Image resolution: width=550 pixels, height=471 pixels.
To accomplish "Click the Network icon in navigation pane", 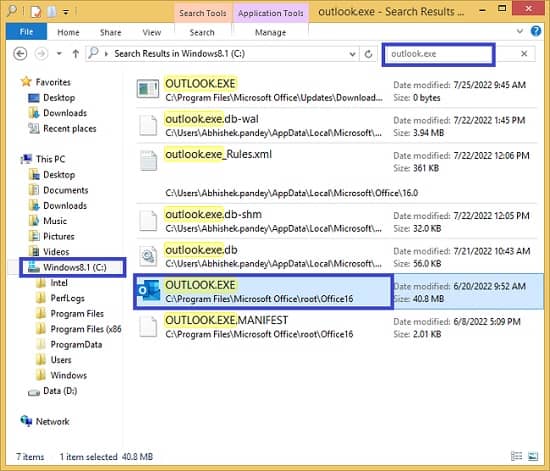I will click(x=26, y=421).
